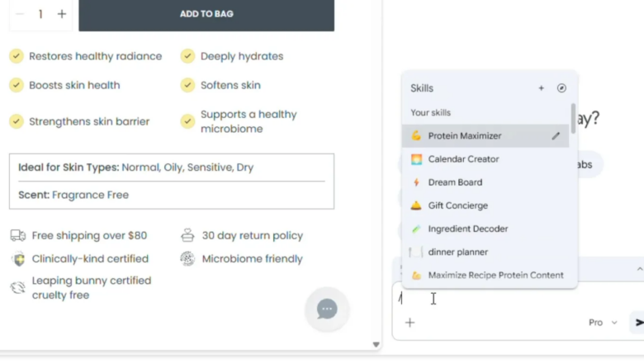Decrease quantity with the minus stepper
Screen dimensions: 644x363
pyautogui.click(x=19, y=14)
